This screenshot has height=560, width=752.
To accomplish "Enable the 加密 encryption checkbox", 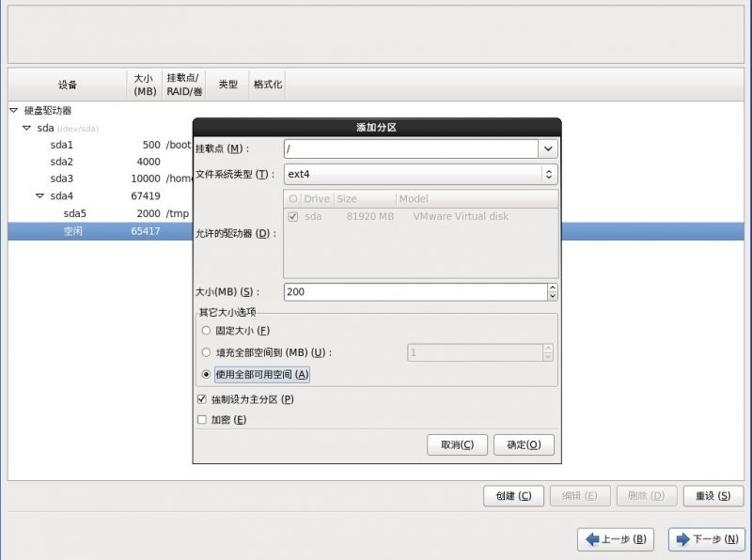I will [202, 420].
